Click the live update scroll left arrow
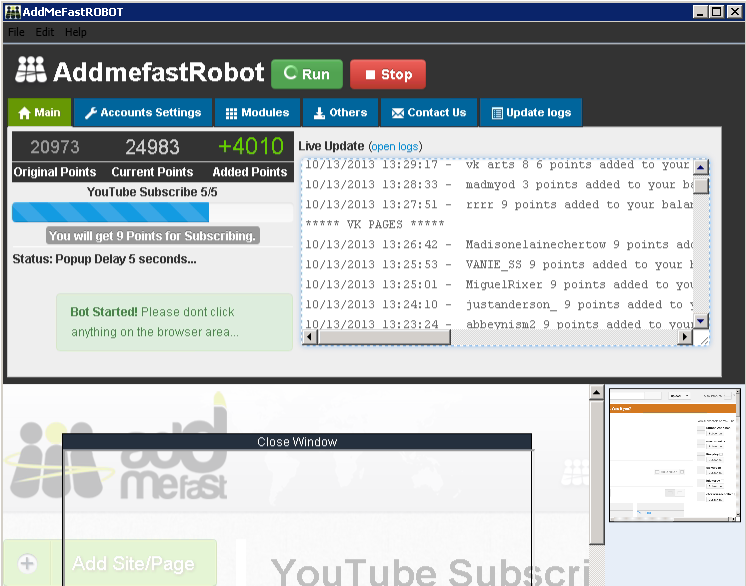 [x=310, y=337]
